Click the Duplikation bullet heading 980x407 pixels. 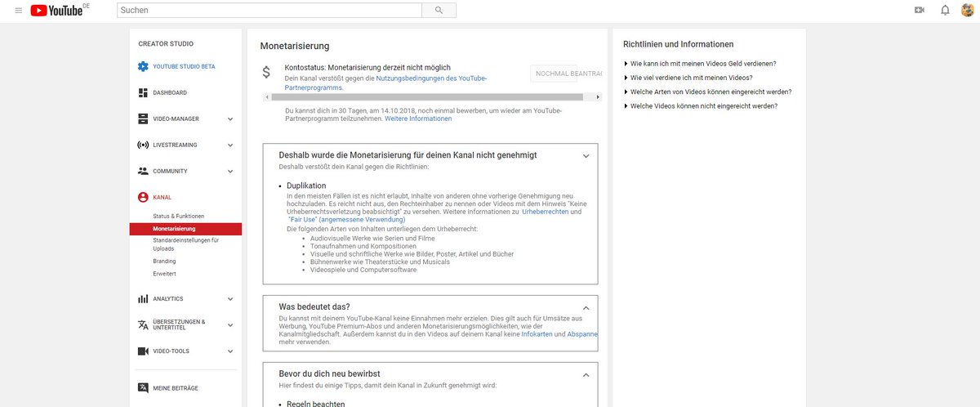pos(306,186)
